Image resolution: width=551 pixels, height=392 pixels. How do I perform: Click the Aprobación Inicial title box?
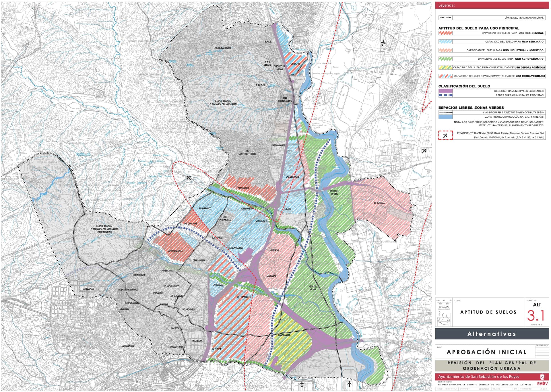coord(485,352)
